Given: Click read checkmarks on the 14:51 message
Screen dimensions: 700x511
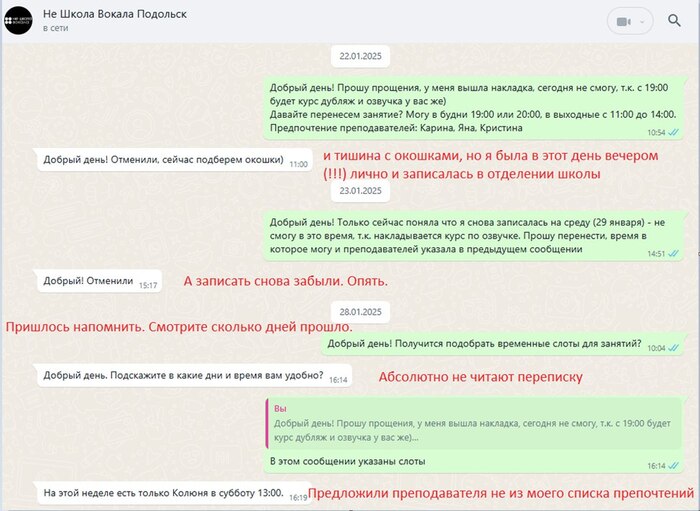Looking at the screenshot, I should pyautogui.click(x=674, y=254).
